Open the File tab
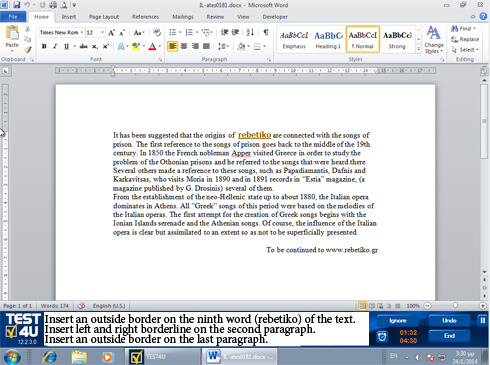Image resolution: width=490 pixels, height=365 pixels. point(13,17)
